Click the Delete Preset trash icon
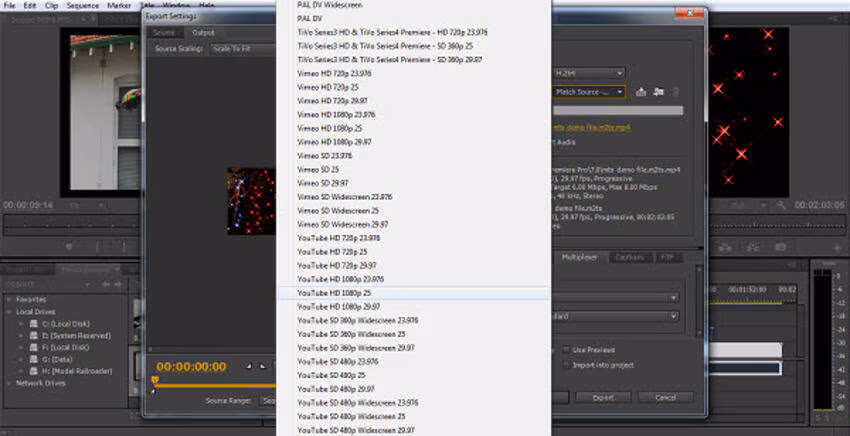The width and height of the screenshot is (850, 436). pyautogui.click(x=675, y=92)
